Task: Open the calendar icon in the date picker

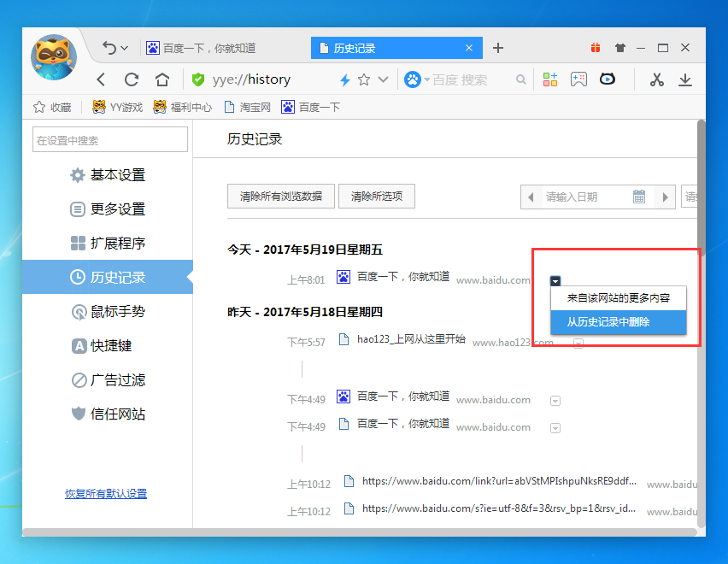Action: 639,196
